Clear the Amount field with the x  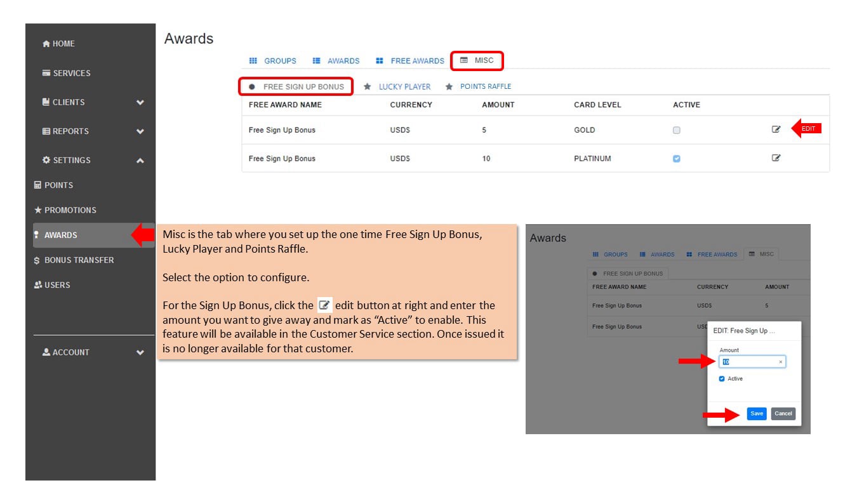point(781,362)
